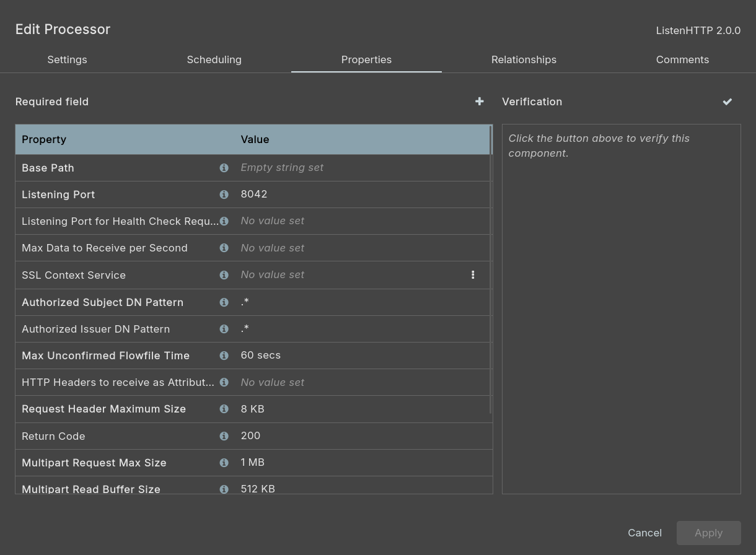The height and width of the screenshot is (555, 756).
Task: Select the Comments tab
Action: [x=682, y=59]
